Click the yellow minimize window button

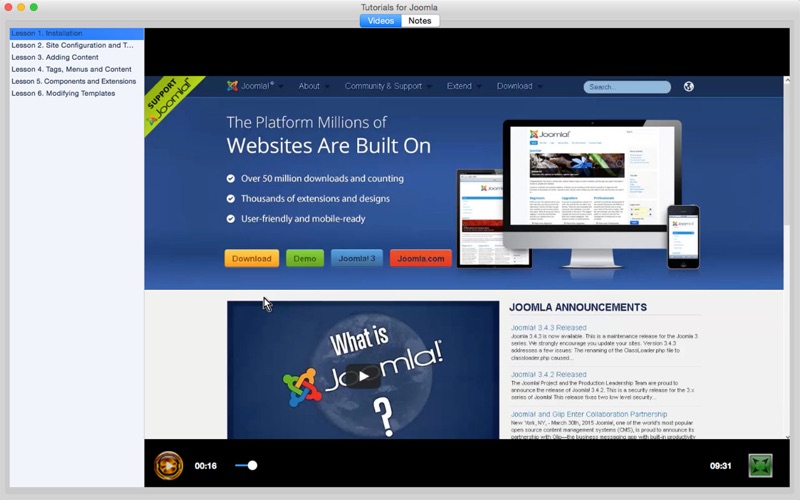(21, 7)
